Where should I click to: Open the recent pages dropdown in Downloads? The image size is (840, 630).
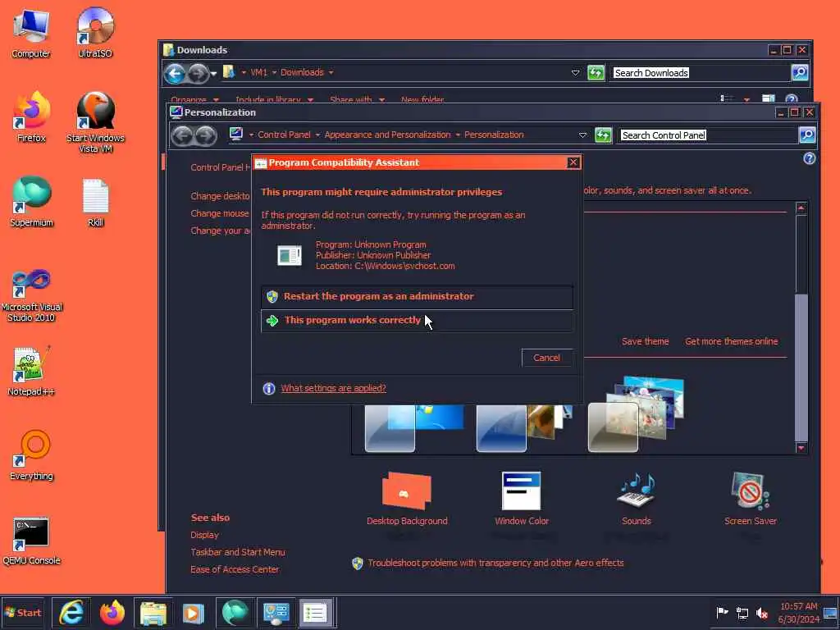coord(213,73)
